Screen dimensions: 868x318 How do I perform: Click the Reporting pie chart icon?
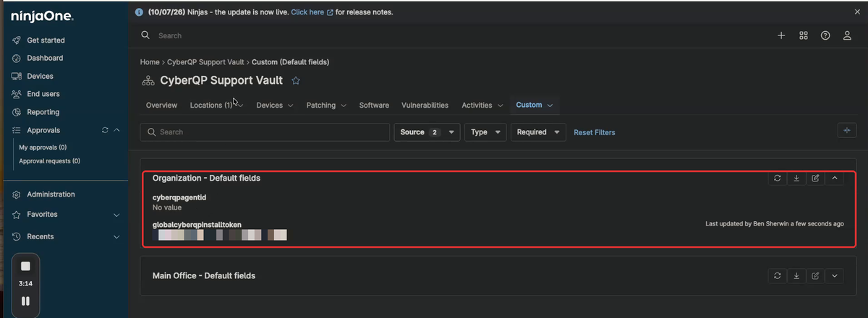[17, 112]
